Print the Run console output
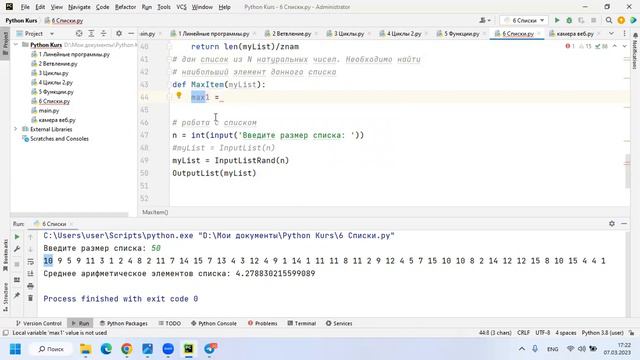The height and width of the screenshot is (360, 640). click(31, 286)
